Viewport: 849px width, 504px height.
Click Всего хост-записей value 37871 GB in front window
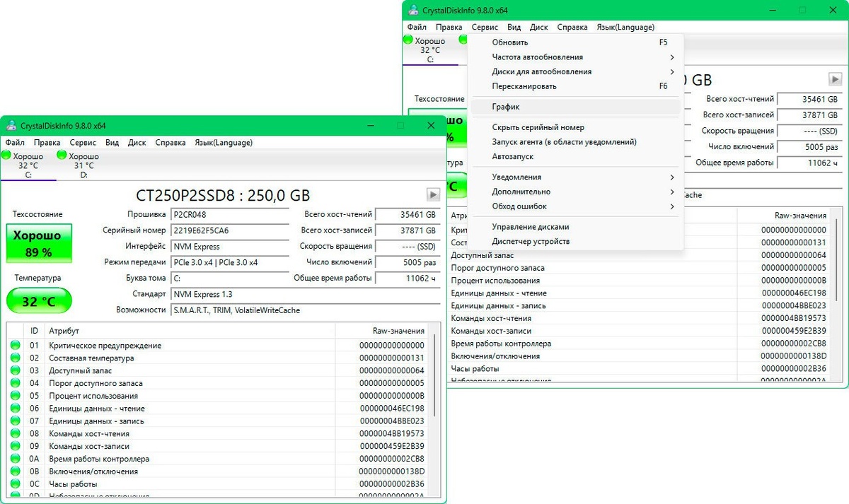click(408, 230)
